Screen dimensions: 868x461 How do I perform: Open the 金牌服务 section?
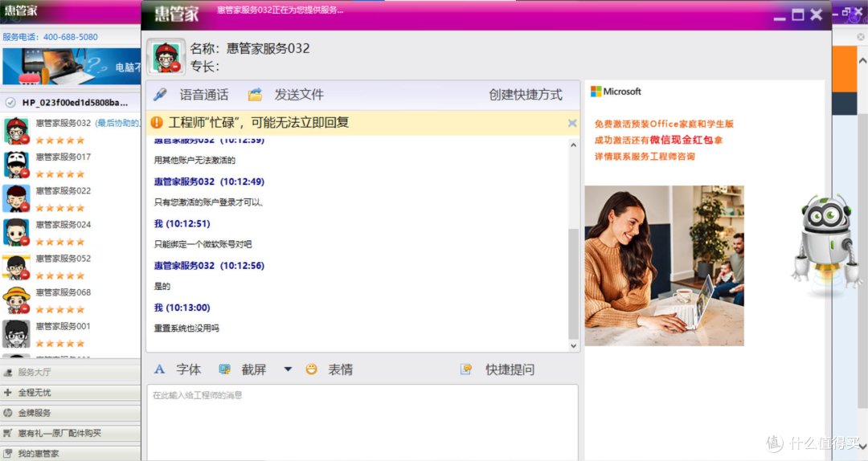tap(70, 413)
